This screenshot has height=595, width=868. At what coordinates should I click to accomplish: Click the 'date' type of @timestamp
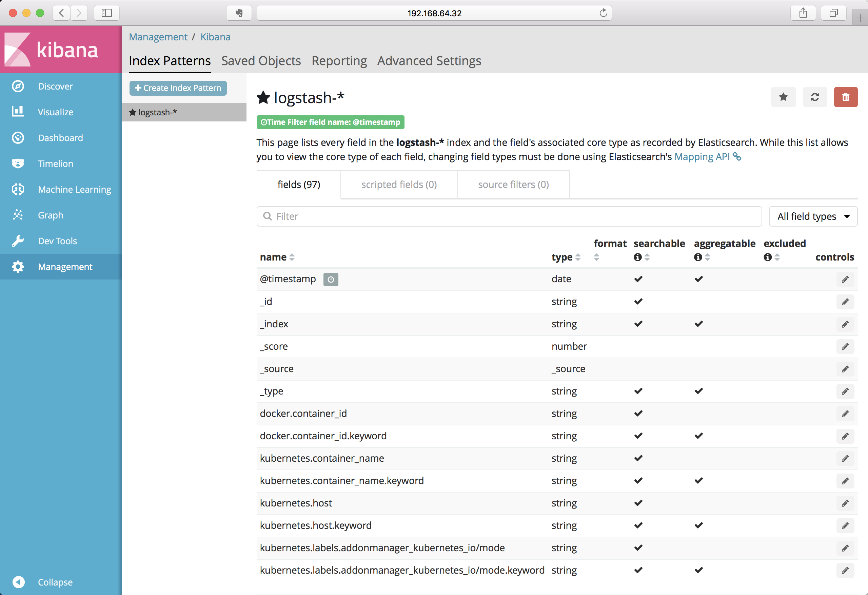click(x=561, y=279)
